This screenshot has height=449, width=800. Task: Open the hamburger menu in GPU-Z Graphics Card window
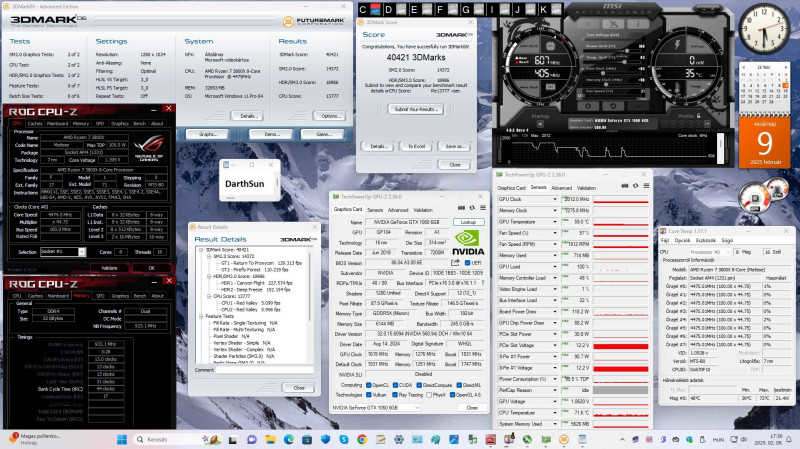483,208
